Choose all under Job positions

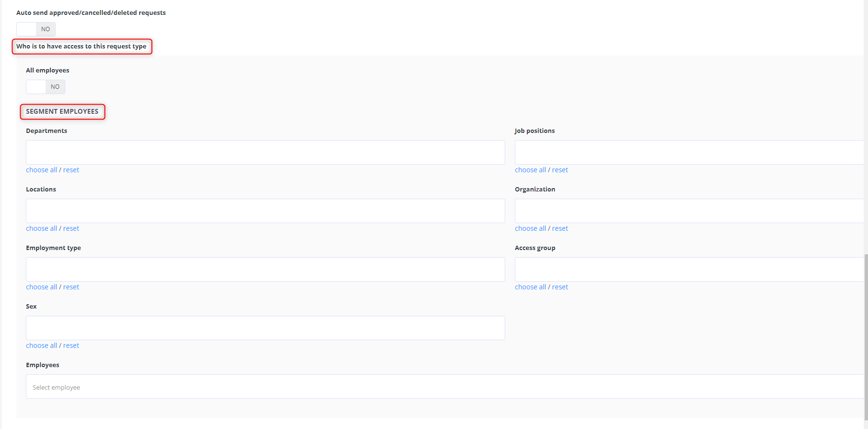tap(530, 170)
